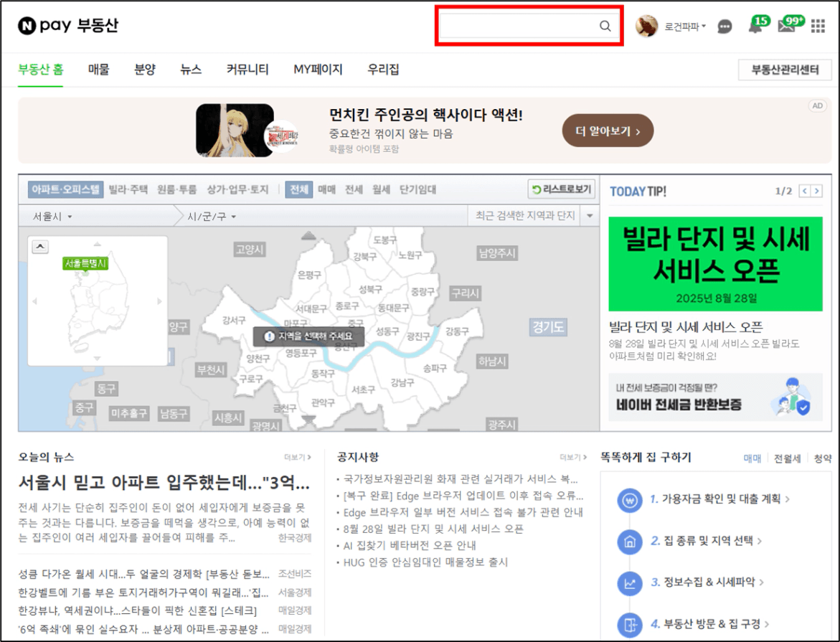Image resolution: width=840 pixels, height=642 pixels.
Task: Open the notification bell icon
Action: pos(755,27)
